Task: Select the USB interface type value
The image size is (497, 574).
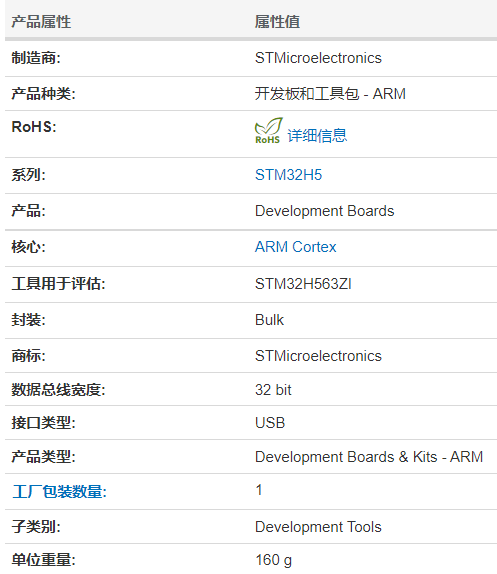Action: tap(270, 423)
